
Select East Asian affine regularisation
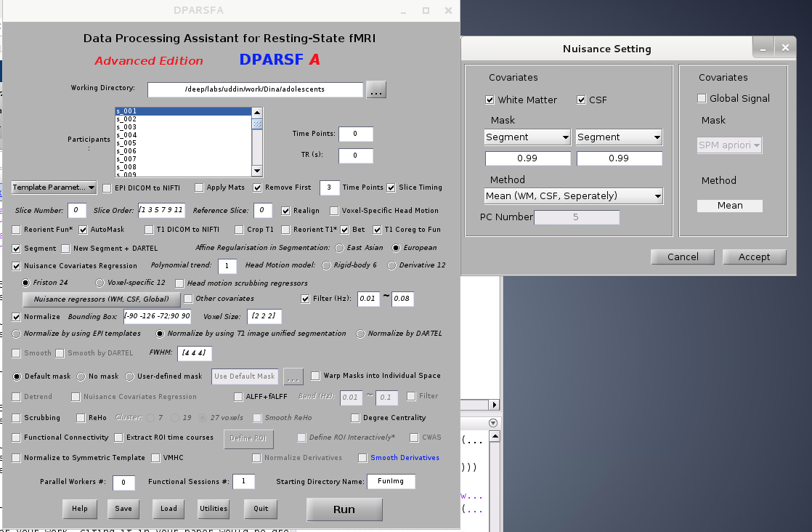point(339,248)
